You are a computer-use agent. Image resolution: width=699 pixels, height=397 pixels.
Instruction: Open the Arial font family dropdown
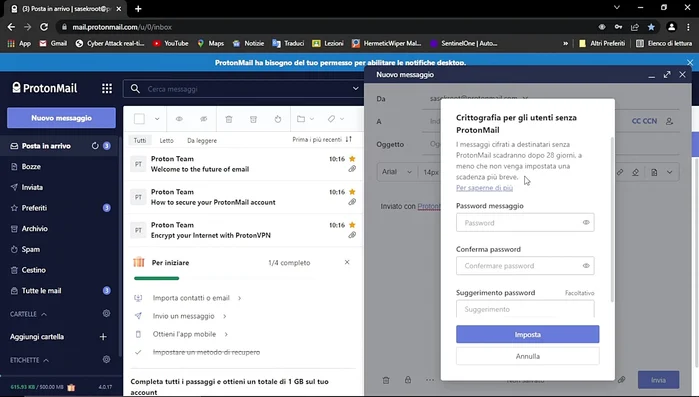397,172
